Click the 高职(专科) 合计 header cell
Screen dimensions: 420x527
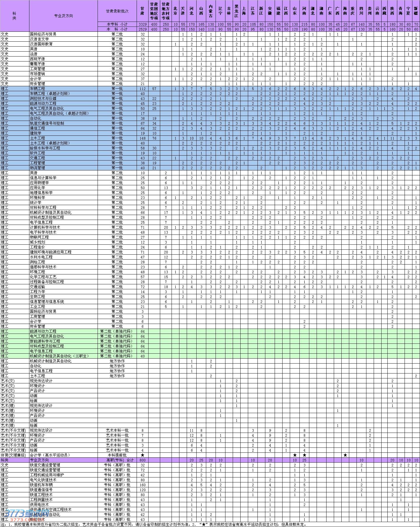tap(120, 460)
